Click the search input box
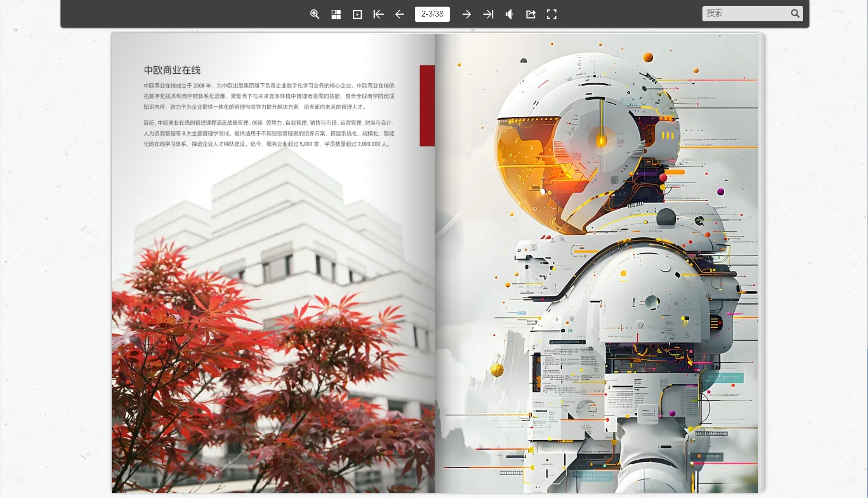Viewport: 868px width, 498px height. pos(746,13)
